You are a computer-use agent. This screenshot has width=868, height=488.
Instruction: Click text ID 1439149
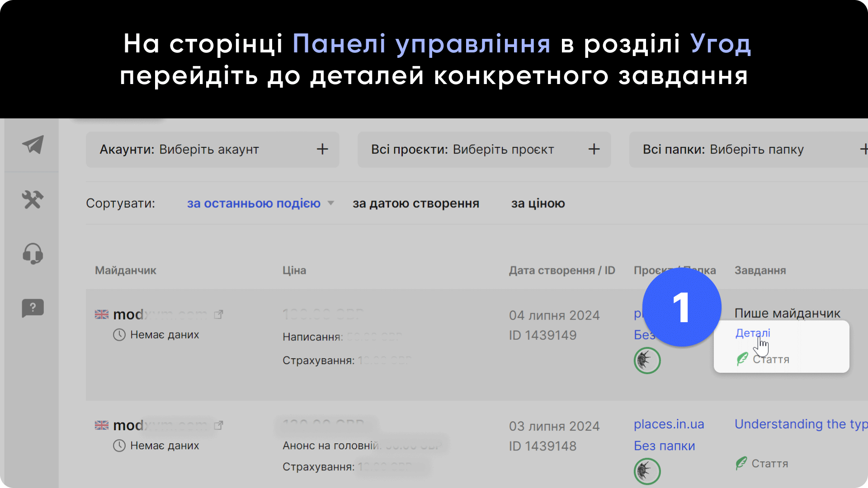(543, 335)
